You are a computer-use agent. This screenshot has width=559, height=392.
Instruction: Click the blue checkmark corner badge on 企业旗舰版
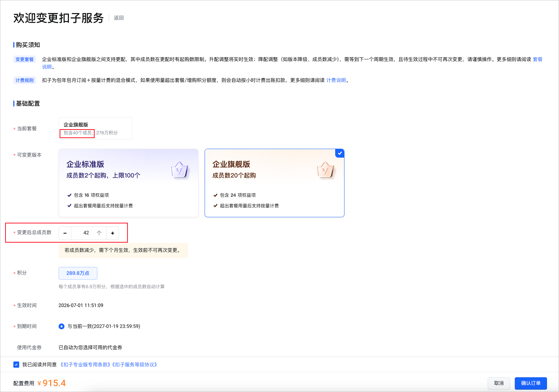[340, 153]
